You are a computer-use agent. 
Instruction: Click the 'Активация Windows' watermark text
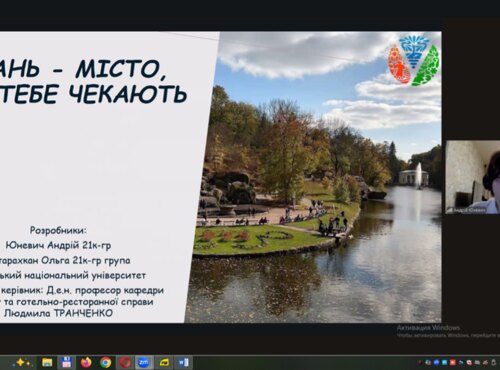click(428, 328)
